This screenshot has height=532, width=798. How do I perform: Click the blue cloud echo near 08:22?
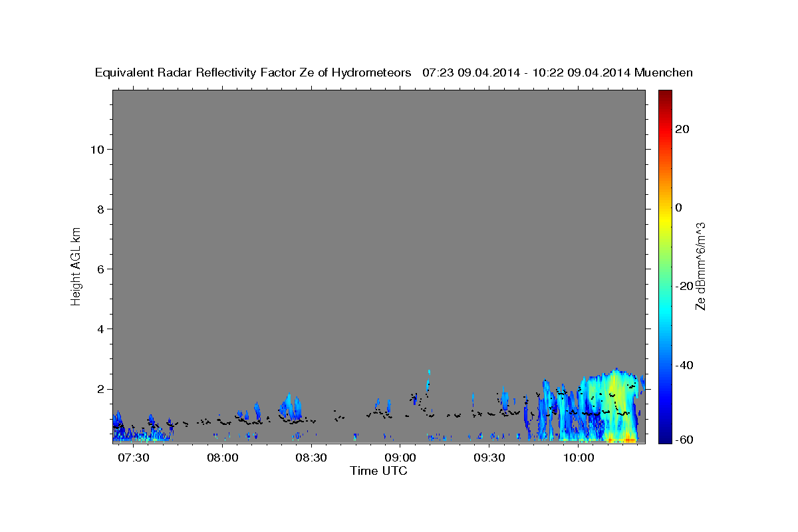[x=290, y=406]
